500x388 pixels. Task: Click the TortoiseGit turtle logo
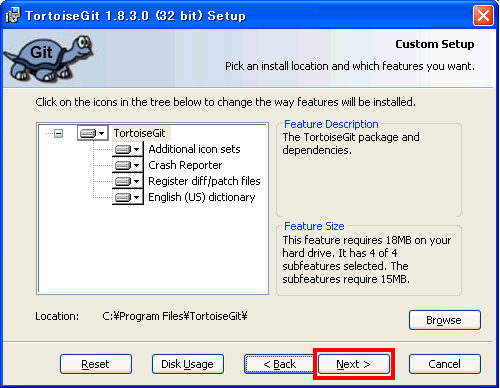(49, 59)
